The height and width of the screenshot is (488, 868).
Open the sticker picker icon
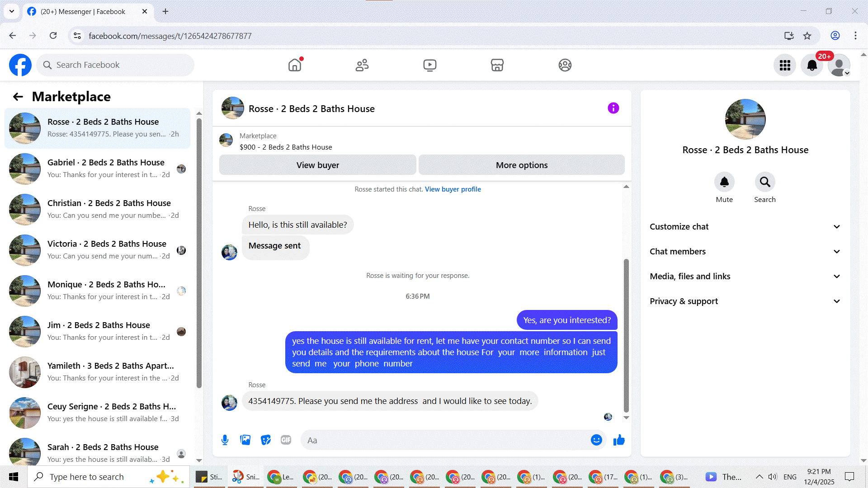[266, 440]
